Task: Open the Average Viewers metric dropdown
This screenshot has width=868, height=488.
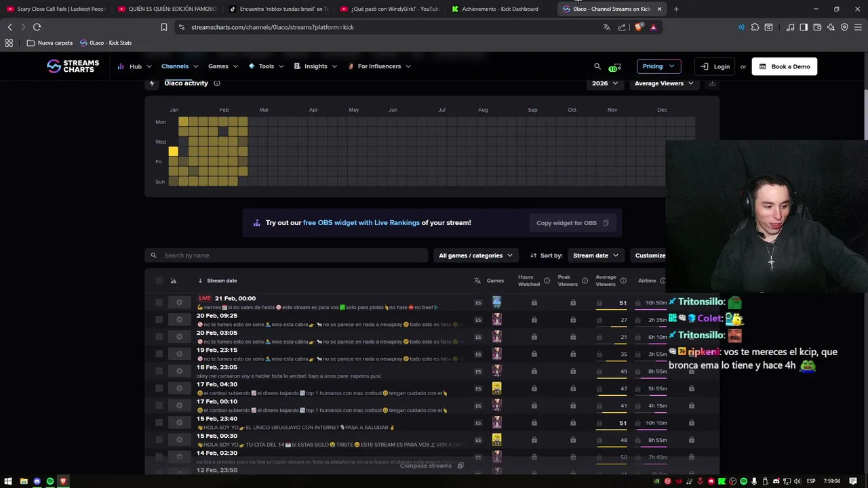Action: [664, 83]
